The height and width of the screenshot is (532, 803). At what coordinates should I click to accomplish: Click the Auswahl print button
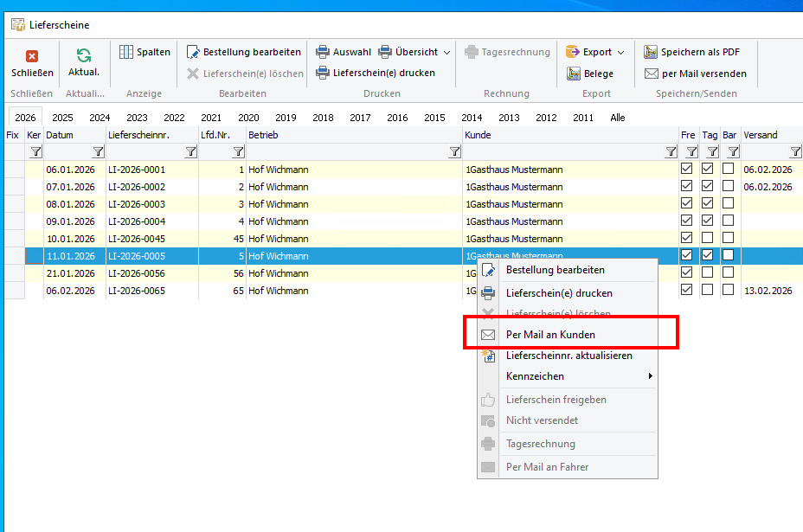click(x=344, y=52)
